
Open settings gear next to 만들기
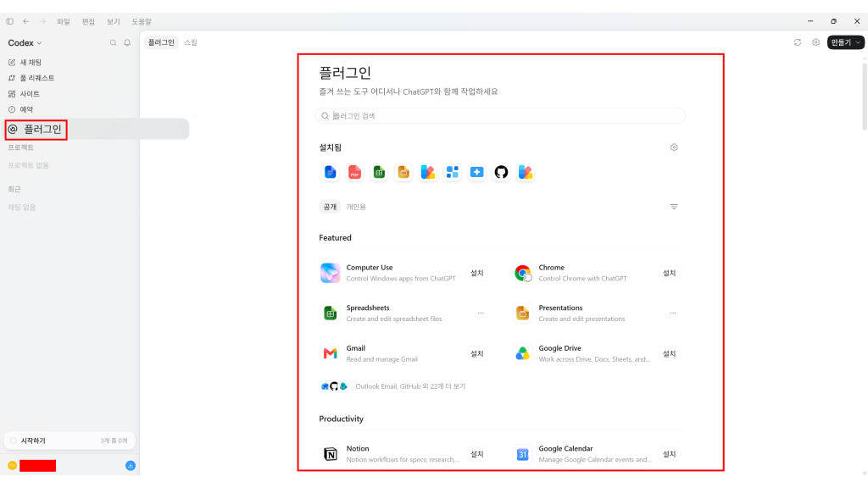click(815, 42)
